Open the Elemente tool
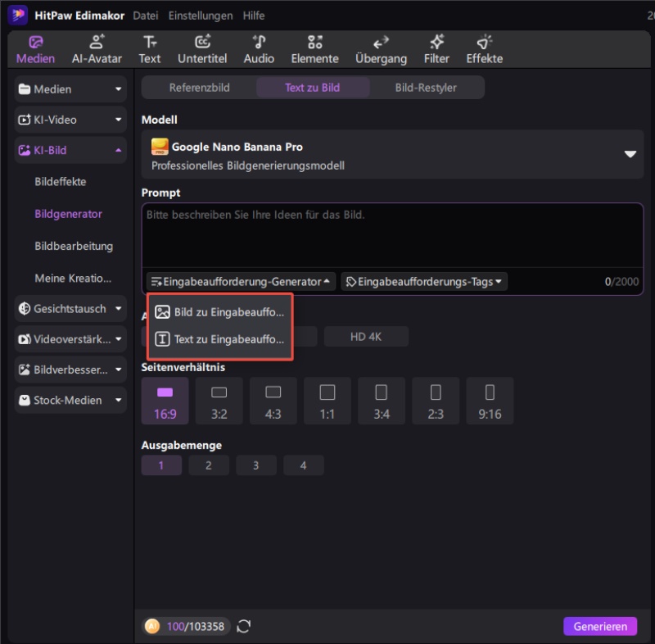The image size is (655, 644). pos(314,50)
